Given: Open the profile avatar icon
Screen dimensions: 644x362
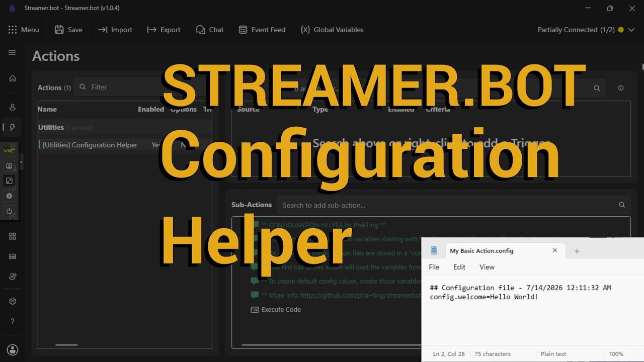Looking at the screenshot, I should (13, 350).
